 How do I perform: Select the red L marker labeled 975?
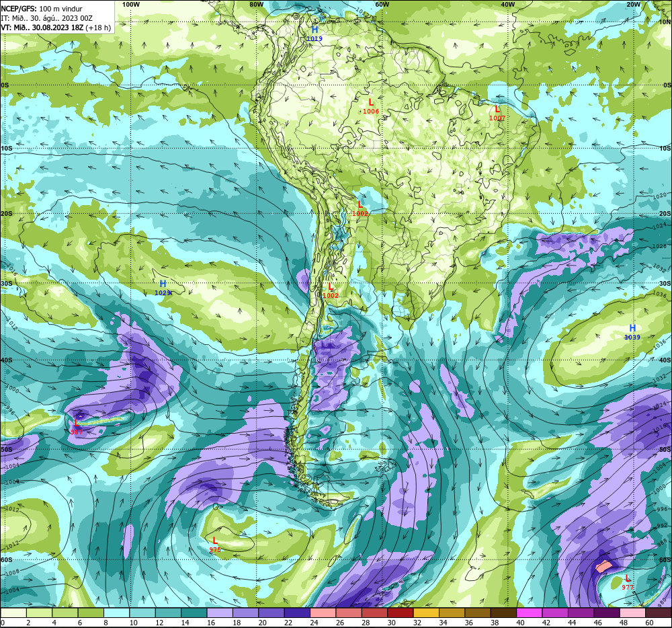215,541
